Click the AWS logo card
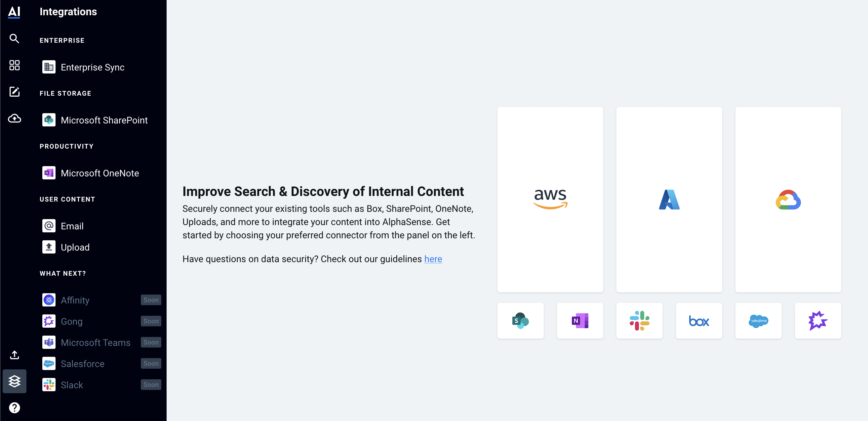This screenshot has width=868, height=421. [x=550, y=199]
